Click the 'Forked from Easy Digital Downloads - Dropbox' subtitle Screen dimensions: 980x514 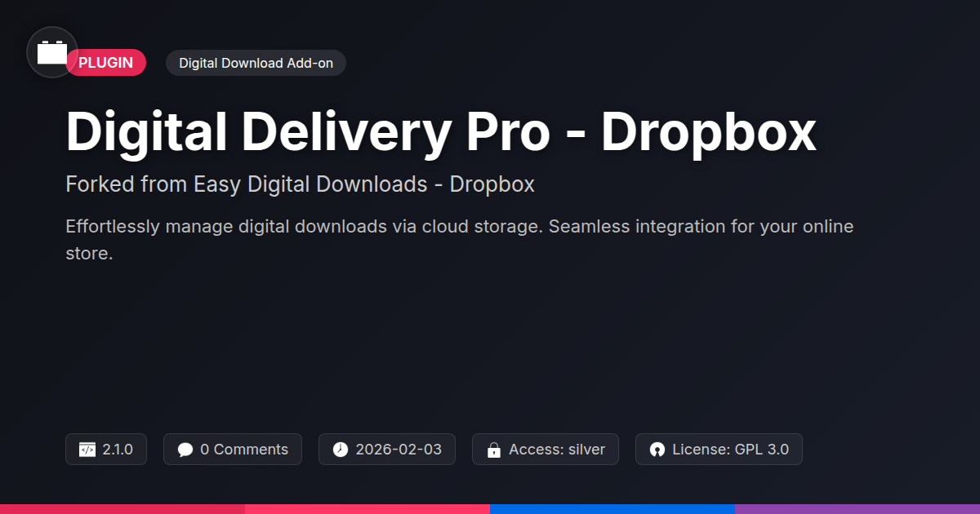pyautogui.click(x=300, y=184)
